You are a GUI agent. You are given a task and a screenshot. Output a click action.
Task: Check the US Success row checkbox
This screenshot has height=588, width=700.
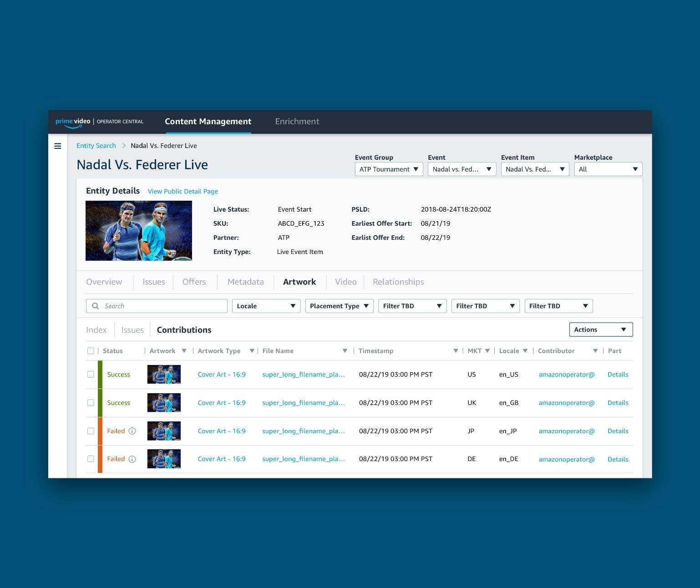pyautogui.click(x=91, y=375)
